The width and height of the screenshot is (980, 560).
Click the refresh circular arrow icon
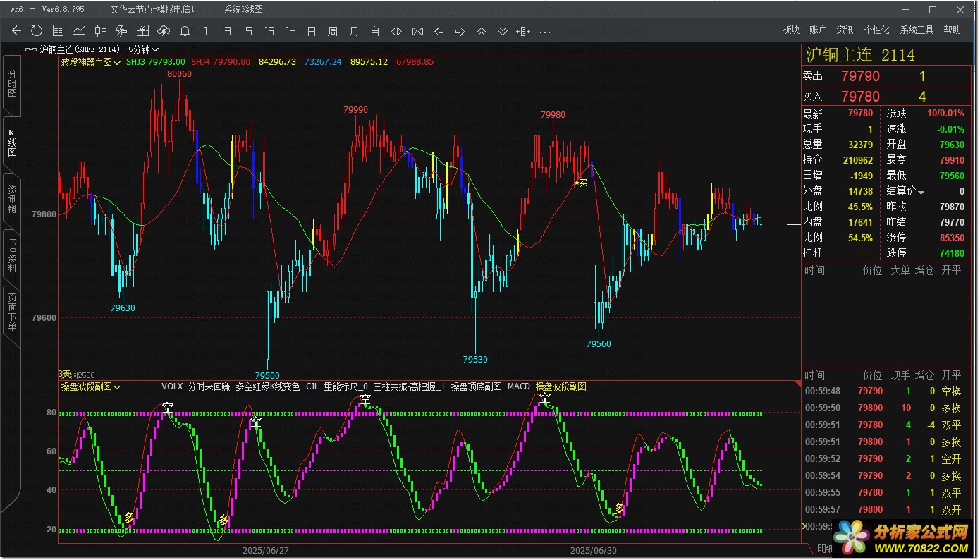point(37,30)
